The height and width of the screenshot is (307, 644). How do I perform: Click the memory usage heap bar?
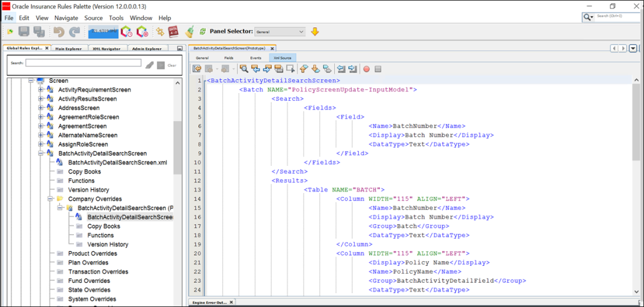coord(103,31)
